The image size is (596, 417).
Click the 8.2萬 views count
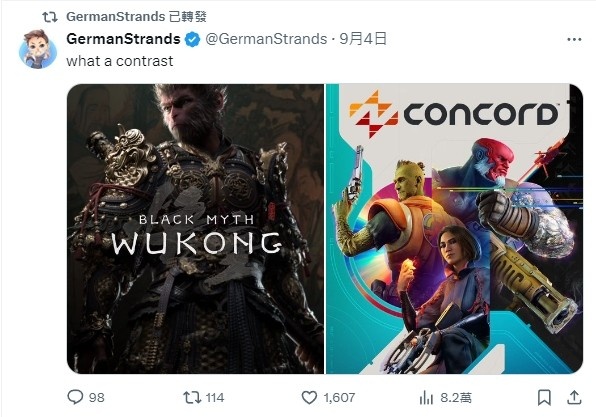[x=456, y=398]
